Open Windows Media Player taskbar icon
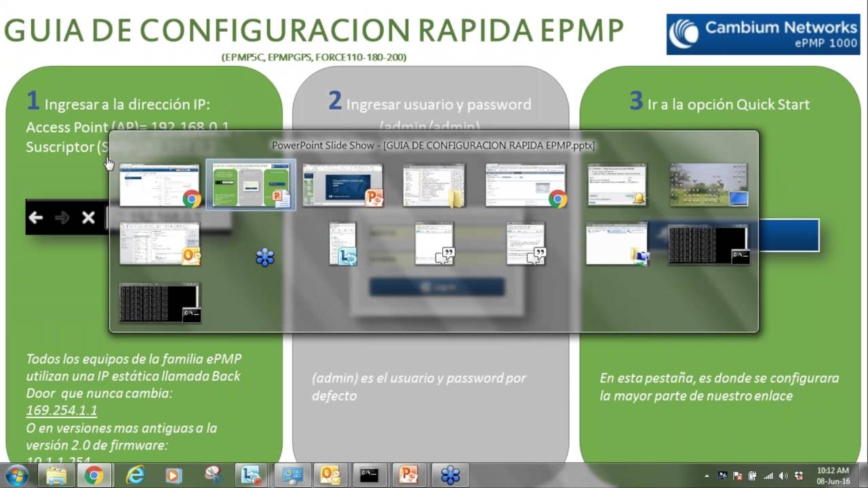Image resolution: width=868 pixels, height=488 pixels. coord(174,475)
